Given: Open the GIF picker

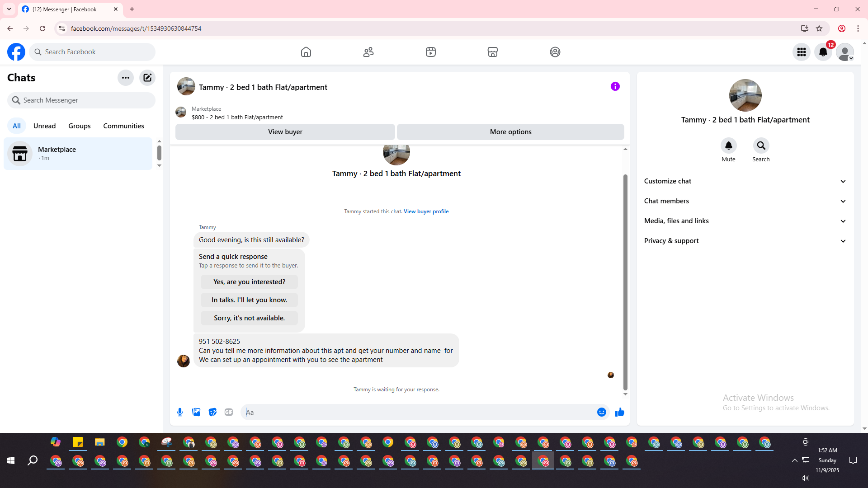Looking at the screenshot, I should 229,412.
